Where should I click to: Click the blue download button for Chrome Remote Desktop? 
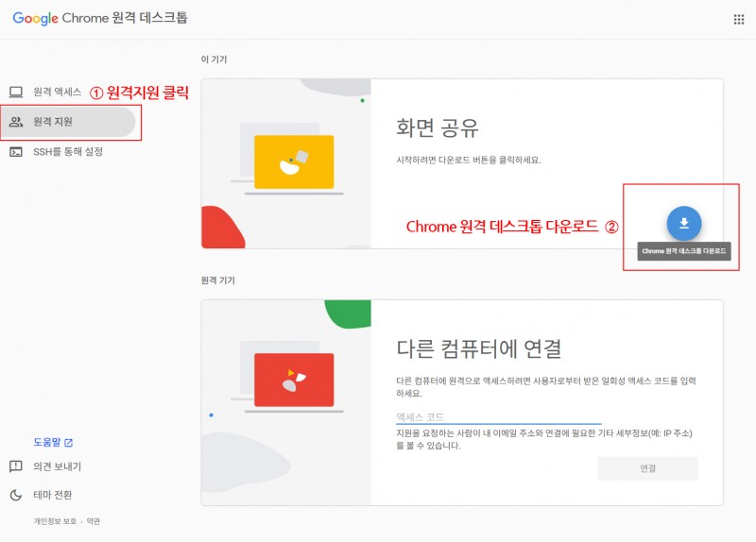tap(683, 223)
